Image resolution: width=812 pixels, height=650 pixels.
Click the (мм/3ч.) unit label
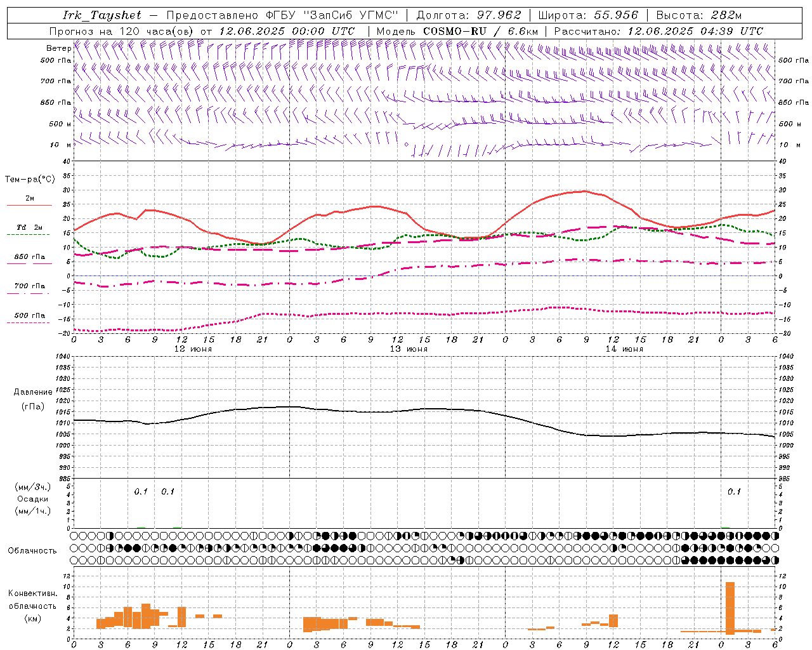point(33,487)
